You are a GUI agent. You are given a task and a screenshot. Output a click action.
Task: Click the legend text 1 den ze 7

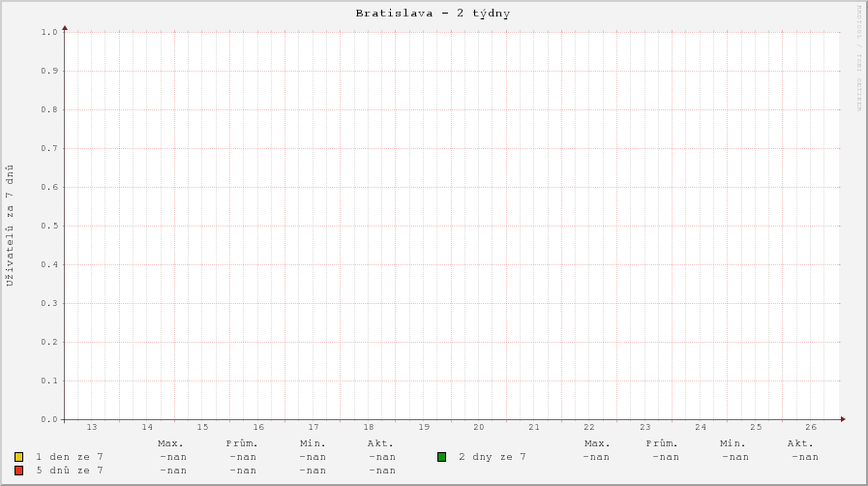(69, 457)
